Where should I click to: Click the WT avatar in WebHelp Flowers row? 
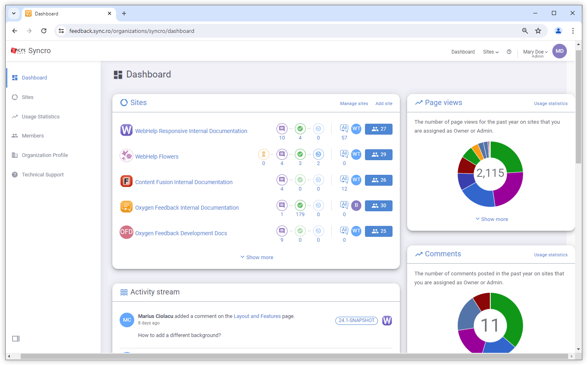356,154
